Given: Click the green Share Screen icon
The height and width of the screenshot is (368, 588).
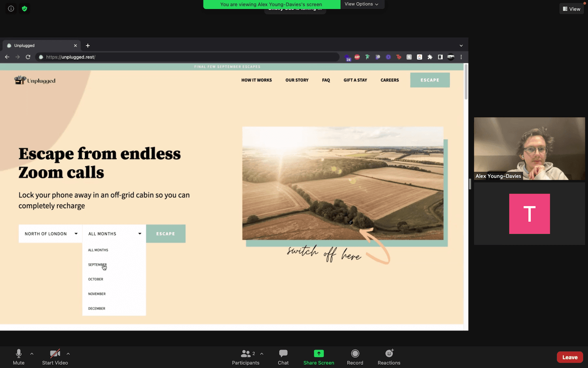Looking at the screenshot, I should (318, 353).
